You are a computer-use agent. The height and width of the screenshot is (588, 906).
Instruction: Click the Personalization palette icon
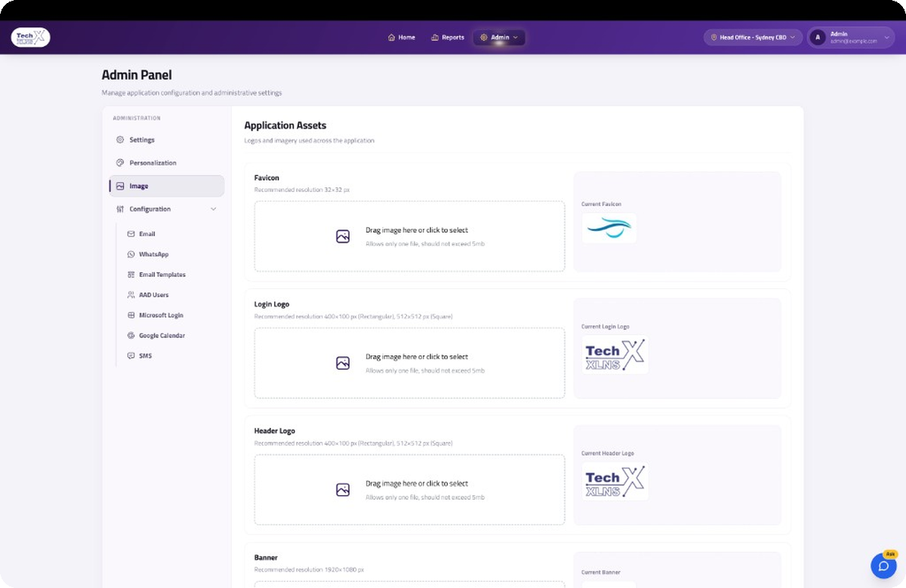coord(120,162)
